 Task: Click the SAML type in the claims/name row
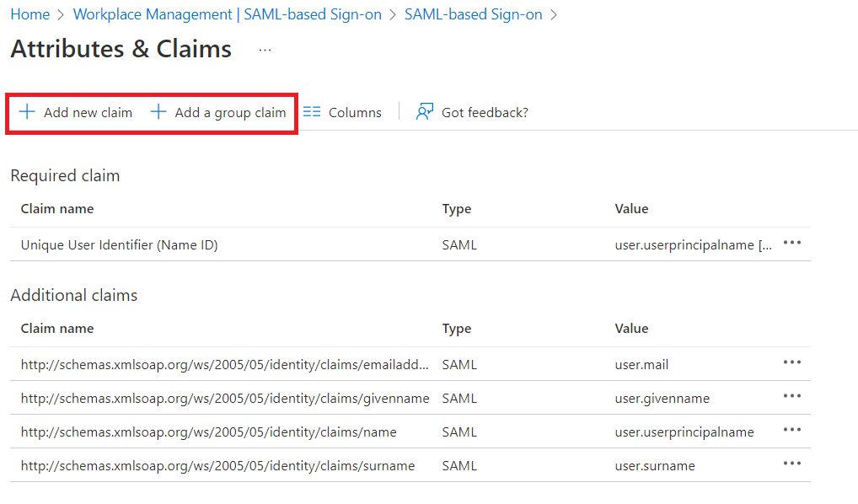tap(459, 432)
